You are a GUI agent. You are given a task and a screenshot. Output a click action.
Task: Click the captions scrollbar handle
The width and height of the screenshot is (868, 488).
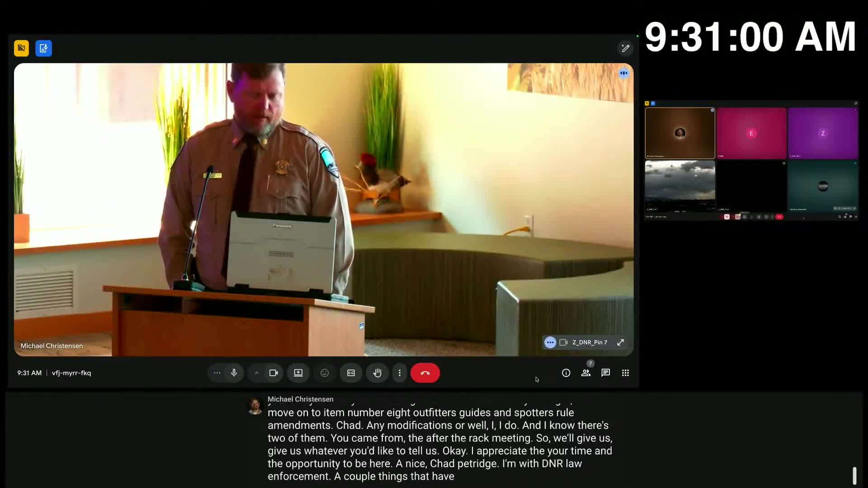[x=854, y=475]
